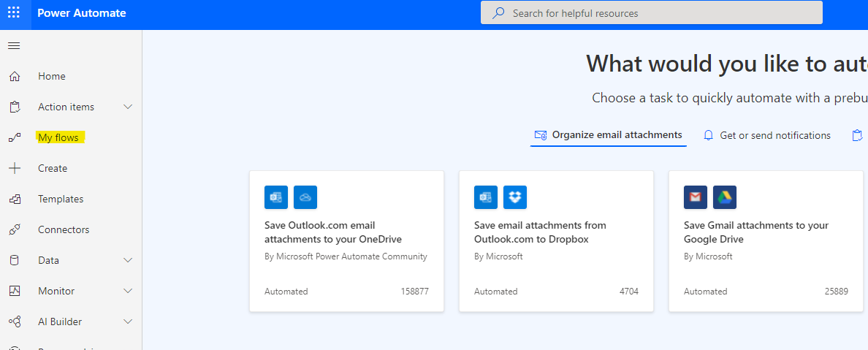Image resolution: width=868 pixels, height=350 pixels.
Task: Click the Monitor chart icon
Action: (15, 291)
